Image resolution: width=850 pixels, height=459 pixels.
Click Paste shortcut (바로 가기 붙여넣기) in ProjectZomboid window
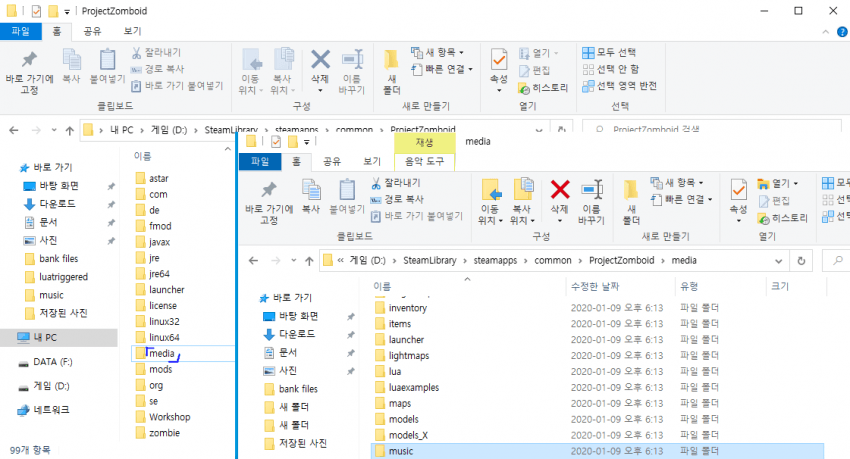click(x=177, y=86)
